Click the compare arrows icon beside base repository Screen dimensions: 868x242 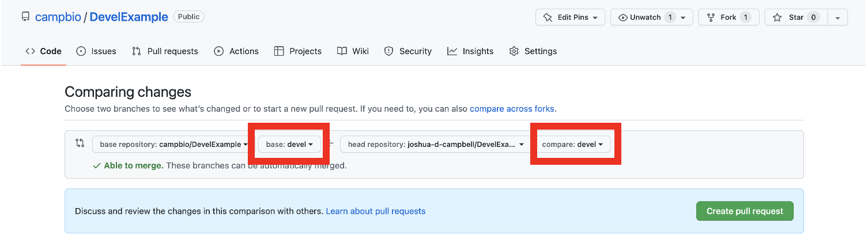(80, 143)
